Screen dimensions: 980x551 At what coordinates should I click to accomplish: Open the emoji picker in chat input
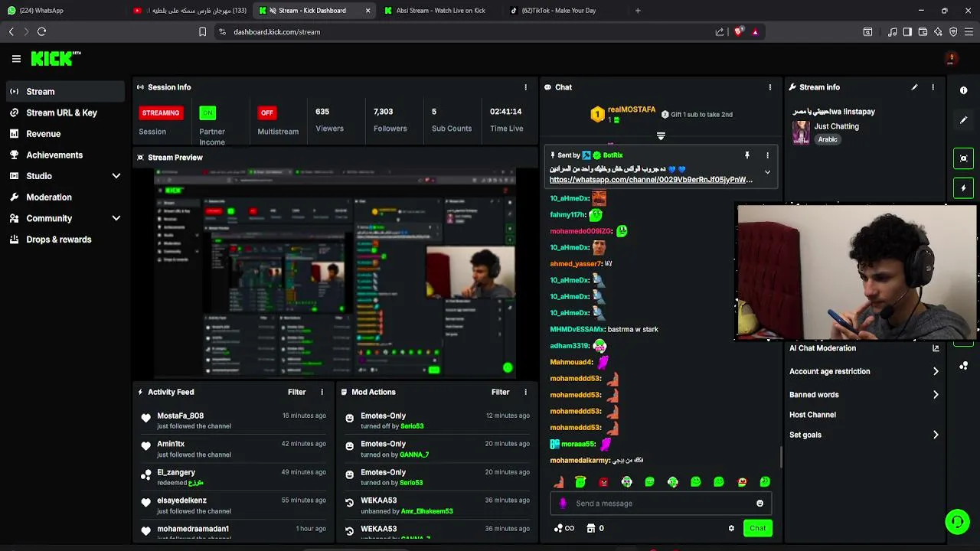pos(759,504)
